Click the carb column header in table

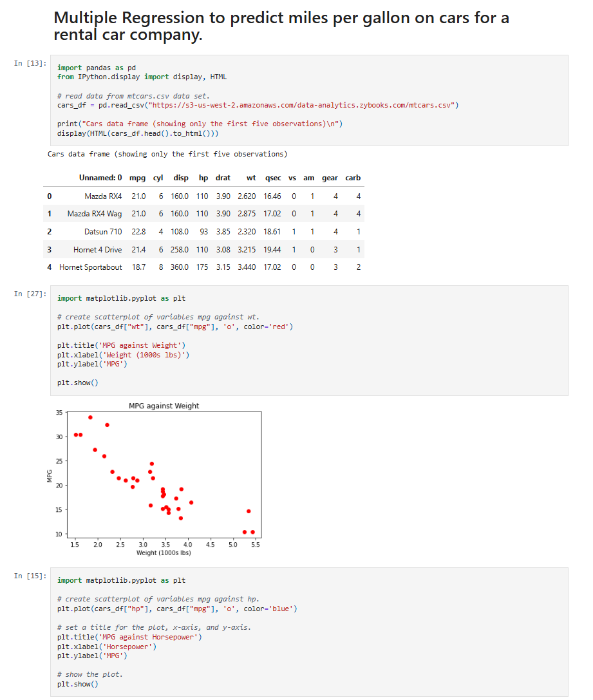pos(353,178)
